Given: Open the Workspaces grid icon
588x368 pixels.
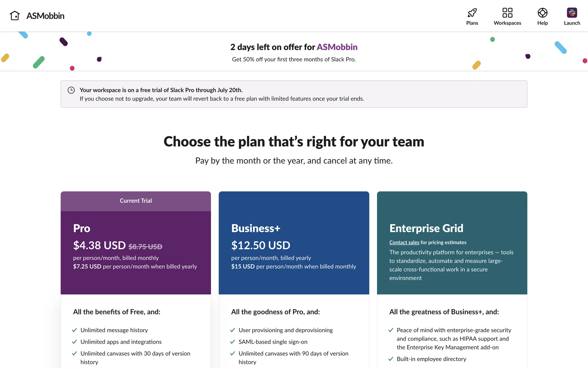Looking at the screenshot, I should [x=507, y=13].
